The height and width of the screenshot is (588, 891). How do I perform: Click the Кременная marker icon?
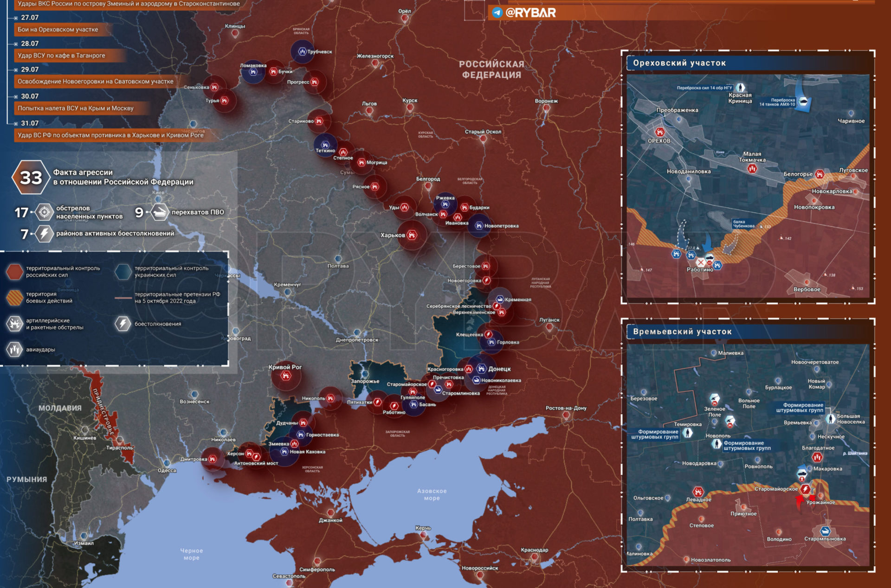(500, 299)
